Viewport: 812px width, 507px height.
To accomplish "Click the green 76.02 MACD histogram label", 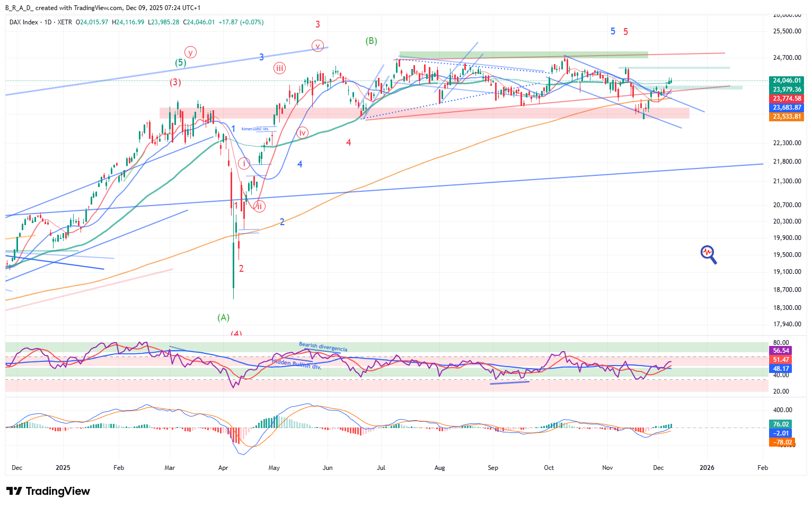I will 781,424.
